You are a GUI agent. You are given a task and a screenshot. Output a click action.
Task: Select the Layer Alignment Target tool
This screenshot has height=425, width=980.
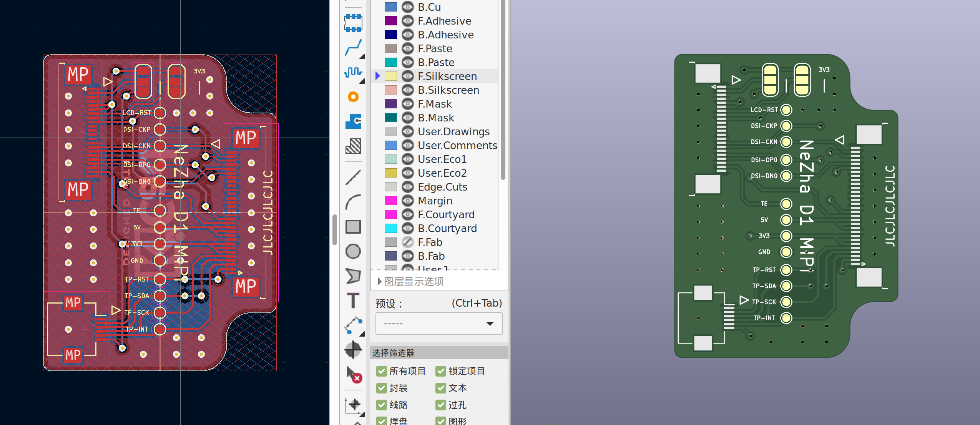click(353, 350)
